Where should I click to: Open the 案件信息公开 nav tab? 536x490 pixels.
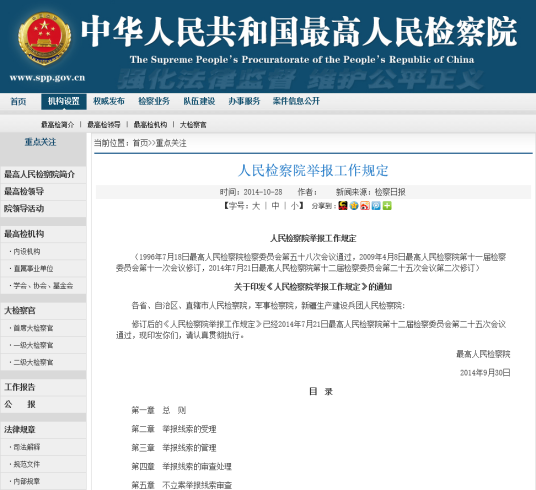296,101
